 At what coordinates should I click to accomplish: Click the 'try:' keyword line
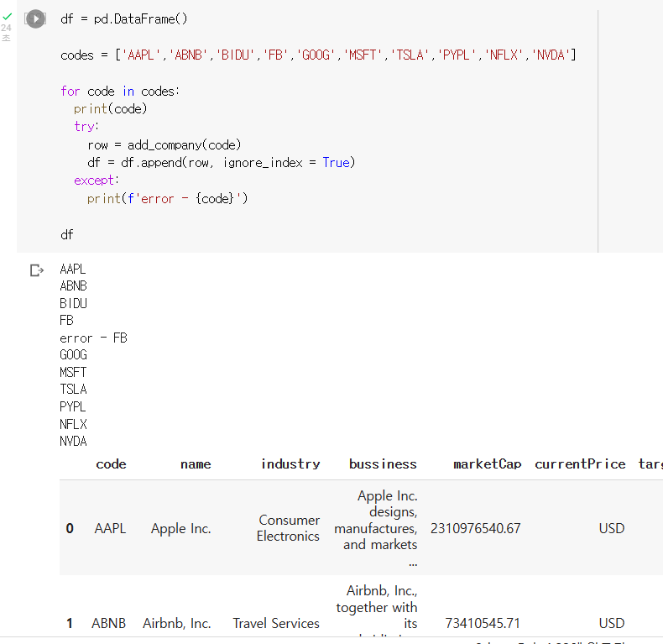click(x=86, y=127)
